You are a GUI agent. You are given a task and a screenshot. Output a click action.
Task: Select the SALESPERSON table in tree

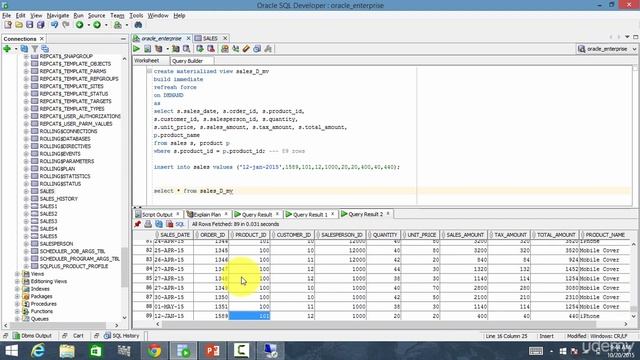point(56,244)
